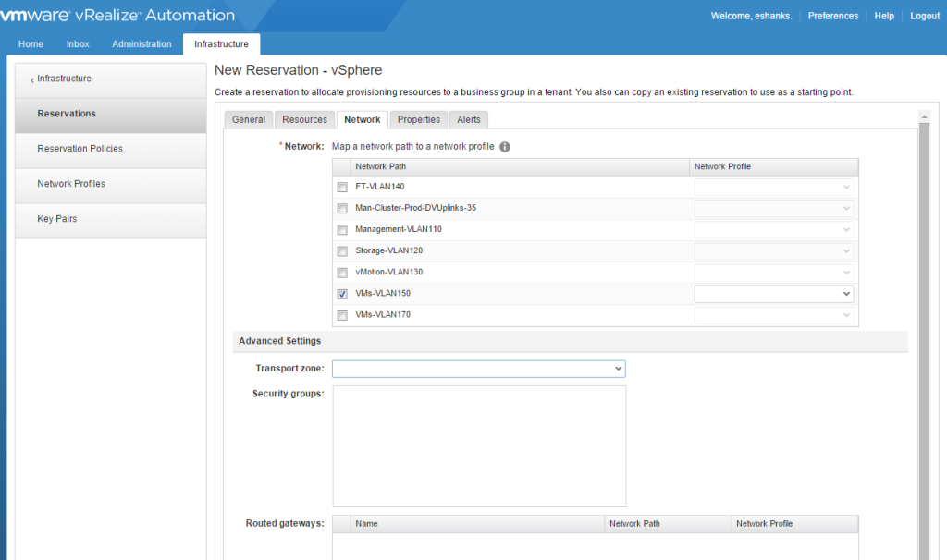Switch to the Properties tab
Image resolution: width=947 pixels, height=560 pixels.
click(x=418, y=119)
